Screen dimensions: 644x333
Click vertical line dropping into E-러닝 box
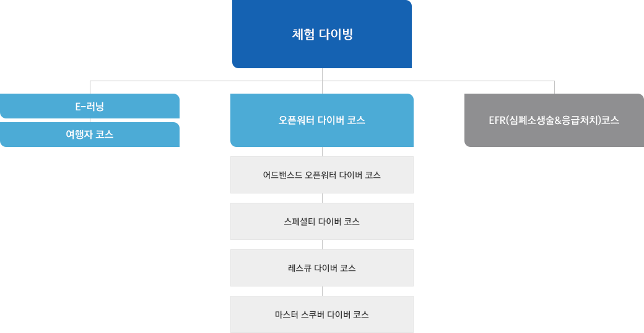(90, 87)
